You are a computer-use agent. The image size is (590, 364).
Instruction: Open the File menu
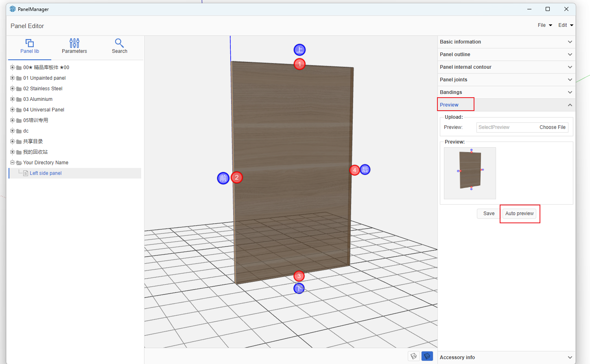click(545, 25)
